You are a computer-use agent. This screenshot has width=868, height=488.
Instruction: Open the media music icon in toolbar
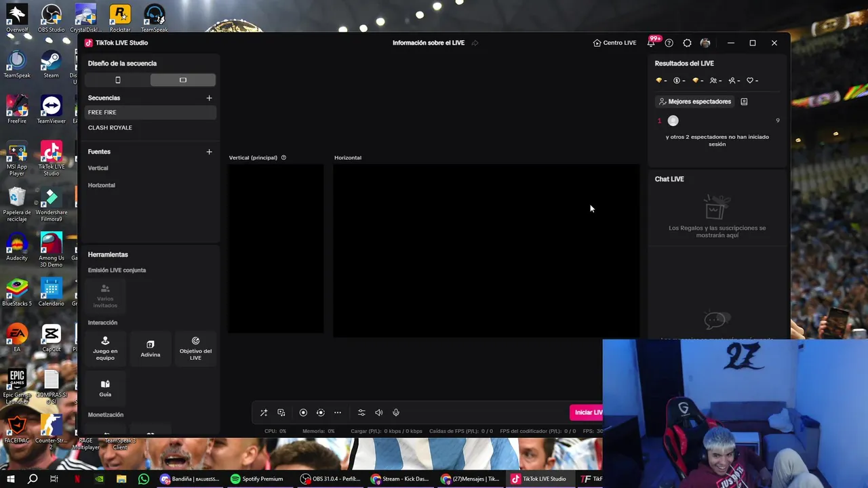(x=281, y=413)
